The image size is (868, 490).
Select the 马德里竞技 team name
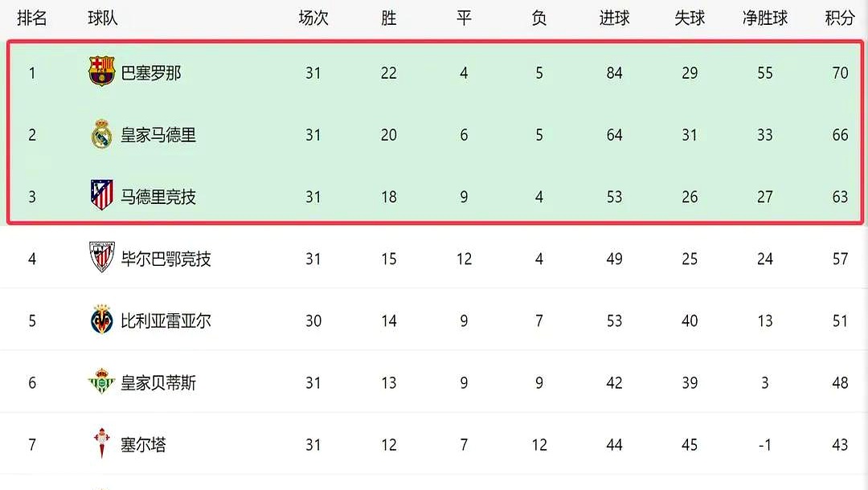point(158,197)
